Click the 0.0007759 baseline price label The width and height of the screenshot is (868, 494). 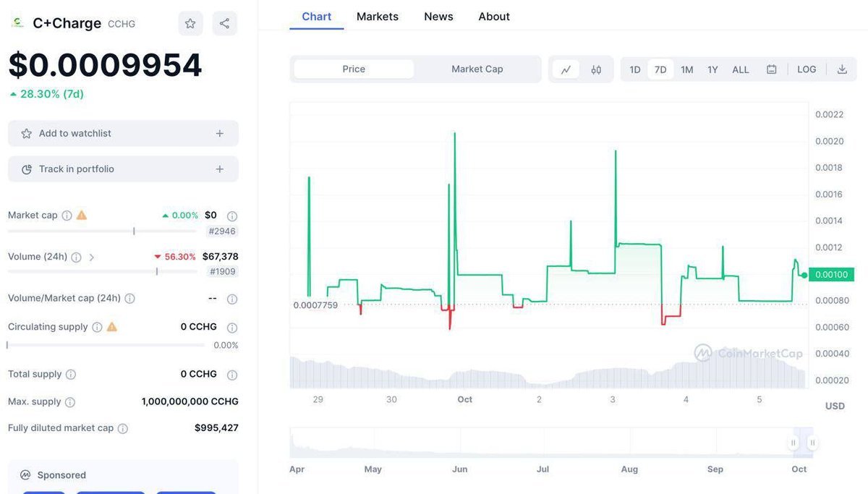315,305
